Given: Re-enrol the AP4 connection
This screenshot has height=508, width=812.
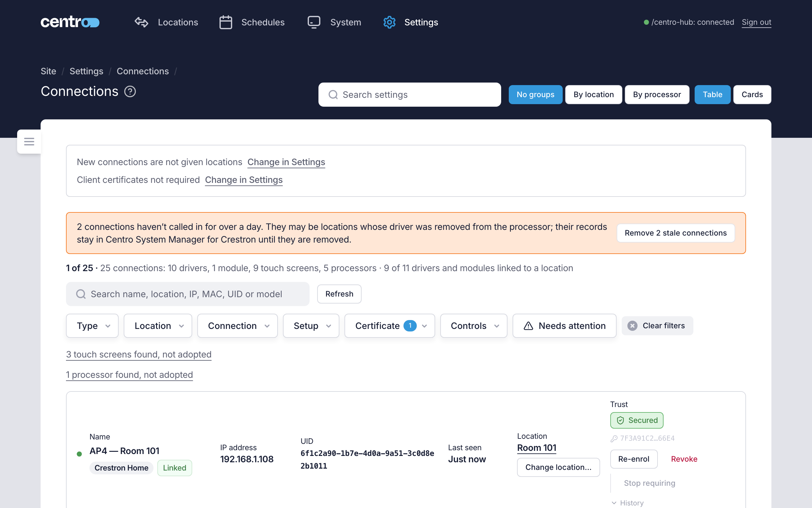Looking at the screenshot, I should (x=633, y=459).
